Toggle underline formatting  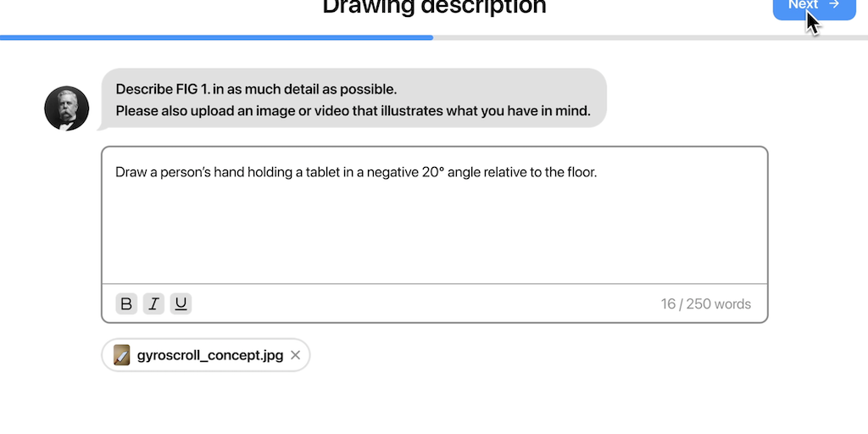pyautogui.click(x=181, y=303)
